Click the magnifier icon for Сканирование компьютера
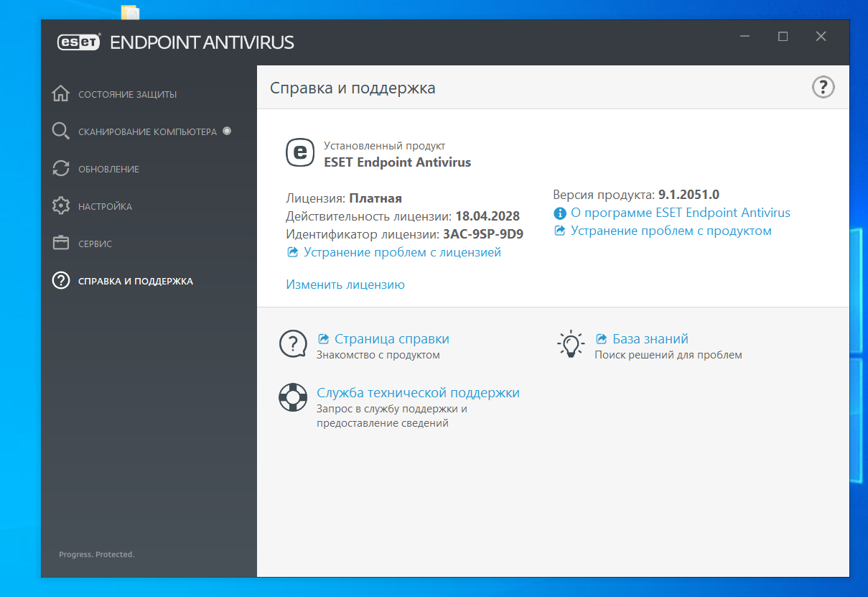Image resolution: width=868 pixels, height=597 pixels. click(x=61, y=131)
